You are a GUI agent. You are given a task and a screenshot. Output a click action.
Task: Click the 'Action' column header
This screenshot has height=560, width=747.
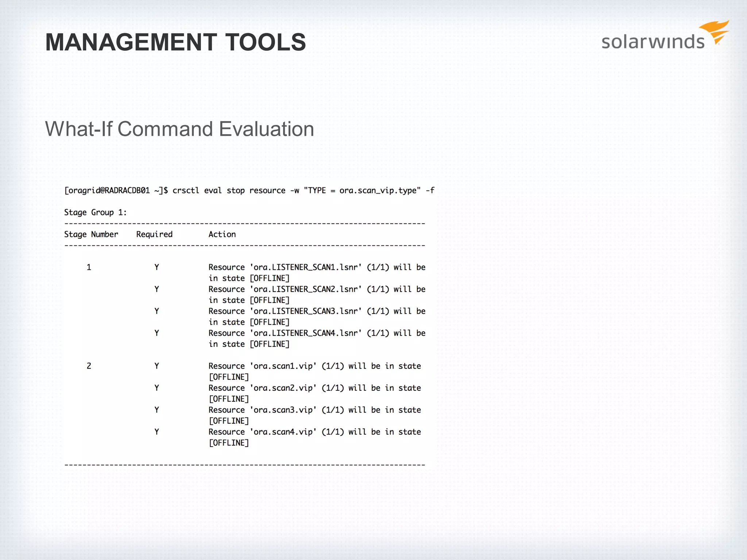point(222,234)
